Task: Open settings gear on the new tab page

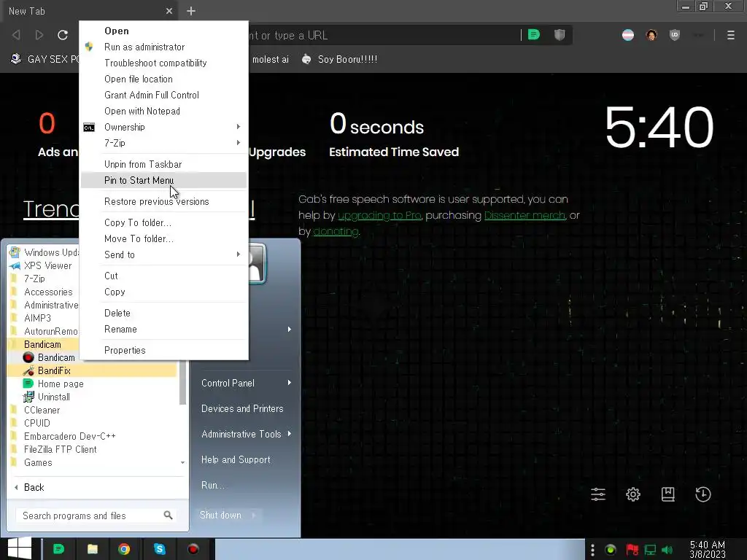Action: (633, 494)
